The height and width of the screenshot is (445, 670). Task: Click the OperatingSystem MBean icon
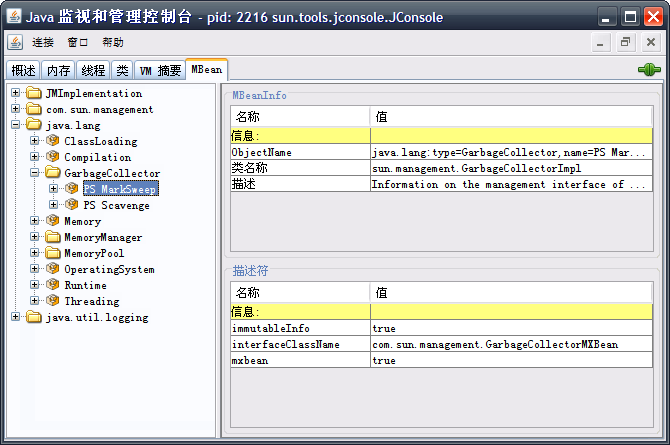53,268
